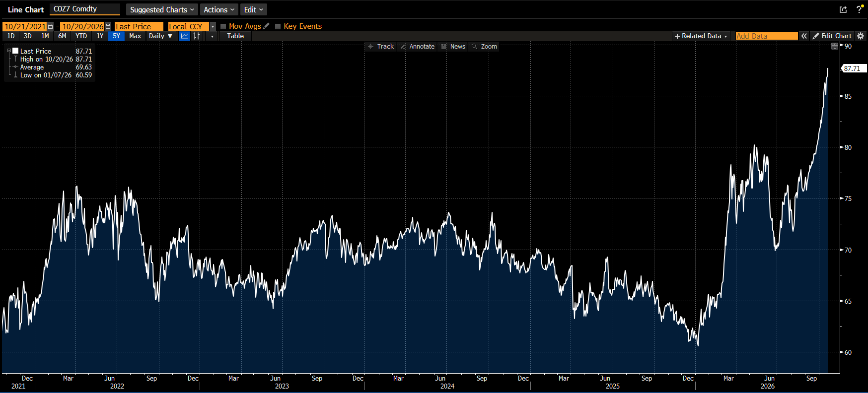Switch to the bar chart type icon
868x393 pixels.
197,36
